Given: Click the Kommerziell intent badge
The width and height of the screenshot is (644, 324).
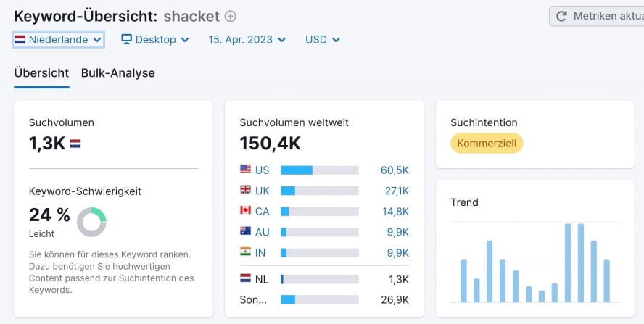Looking at the screenshot, I should pyautogui.click(x=486, y=144).
